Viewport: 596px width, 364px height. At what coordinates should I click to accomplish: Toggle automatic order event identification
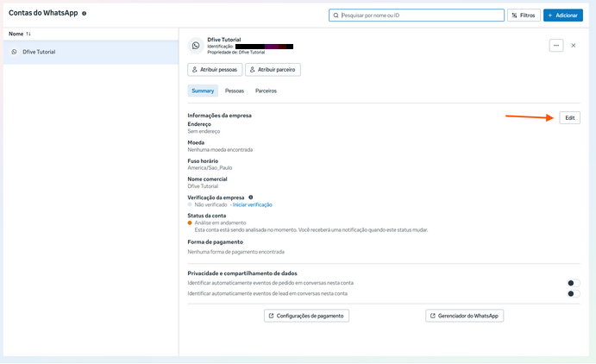[x=573, y=283]
